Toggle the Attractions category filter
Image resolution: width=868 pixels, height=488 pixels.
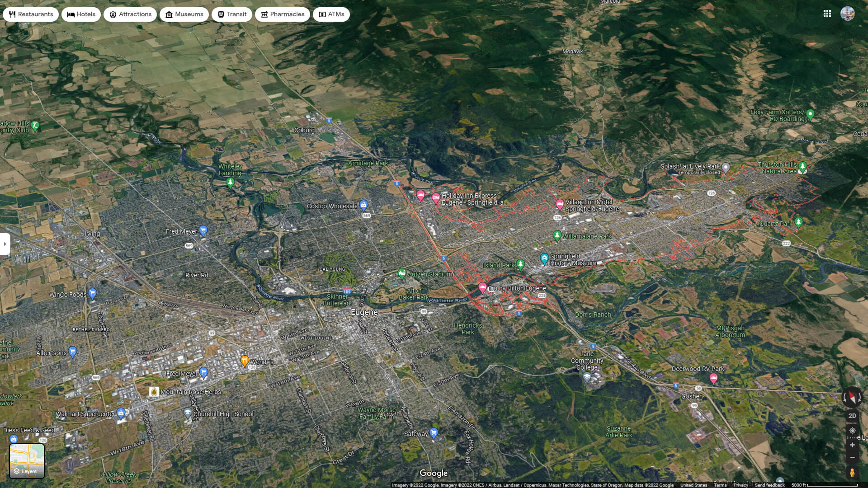[112, 14]
